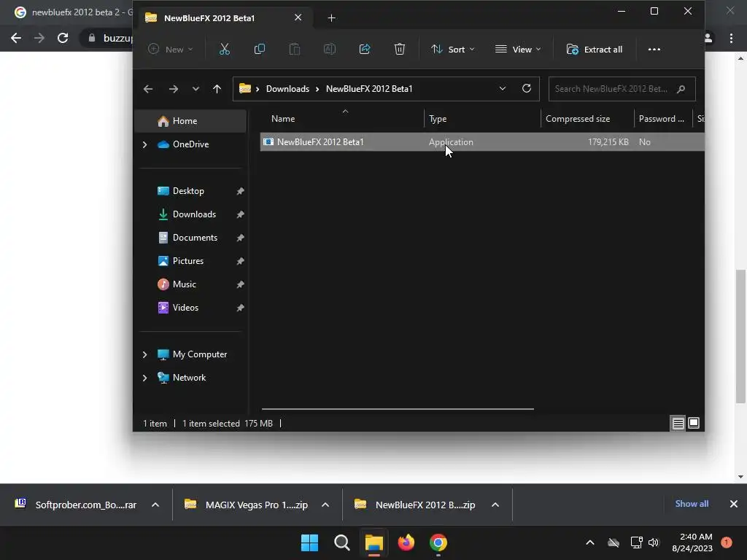The image size is (747, 560).
Task: Go up one folder level
Action: pyautogui.click(x=217, y=89)
